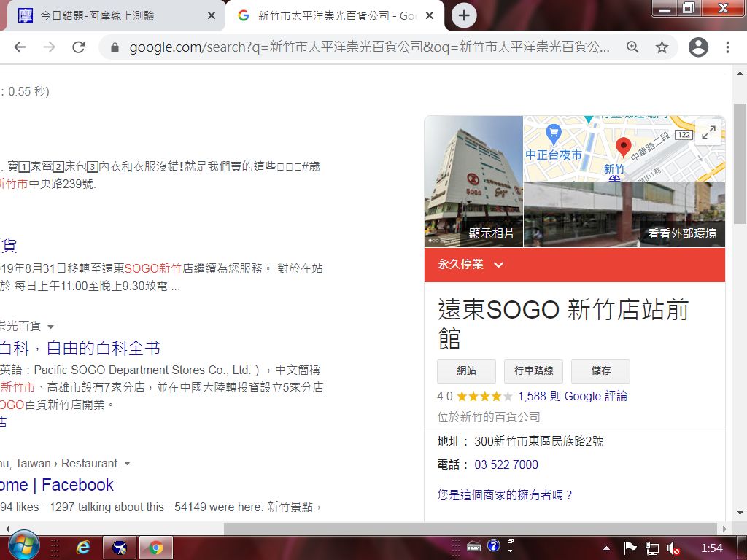747x560 pixels.
Task: Click the 網站 button
Action: [466, 371]
